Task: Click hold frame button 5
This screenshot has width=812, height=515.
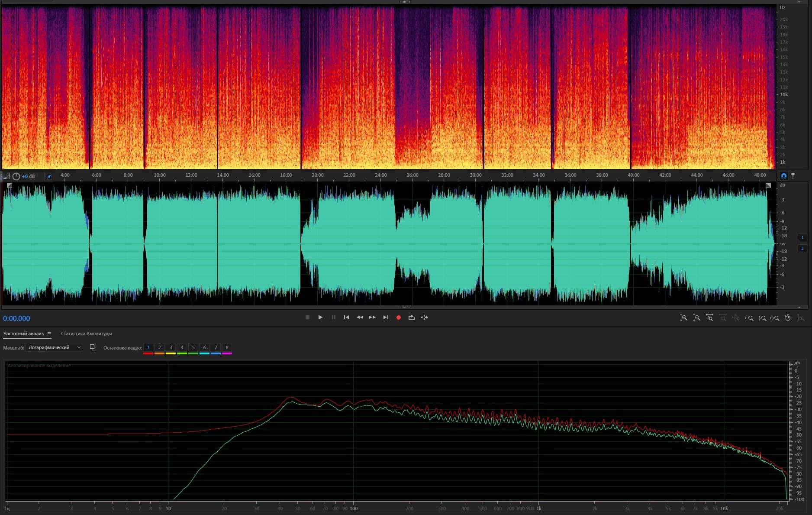Action: [x=193, y=347]
